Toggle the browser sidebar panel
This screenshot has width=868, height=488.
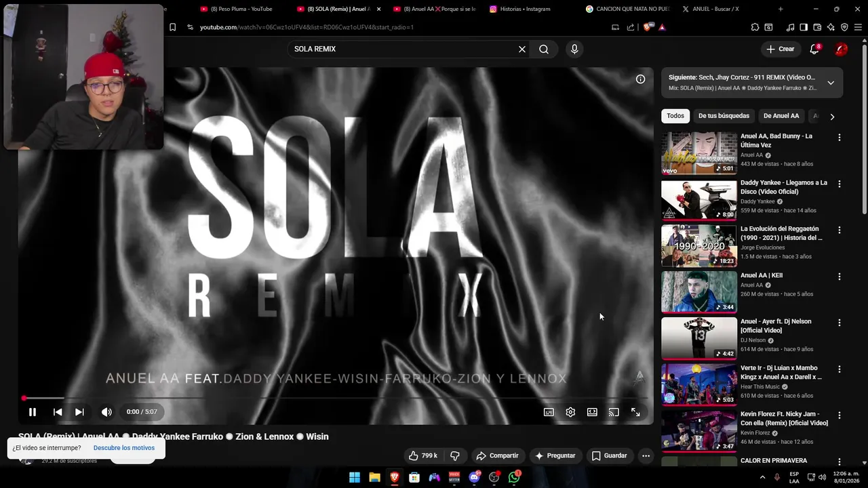coord(804,27)
